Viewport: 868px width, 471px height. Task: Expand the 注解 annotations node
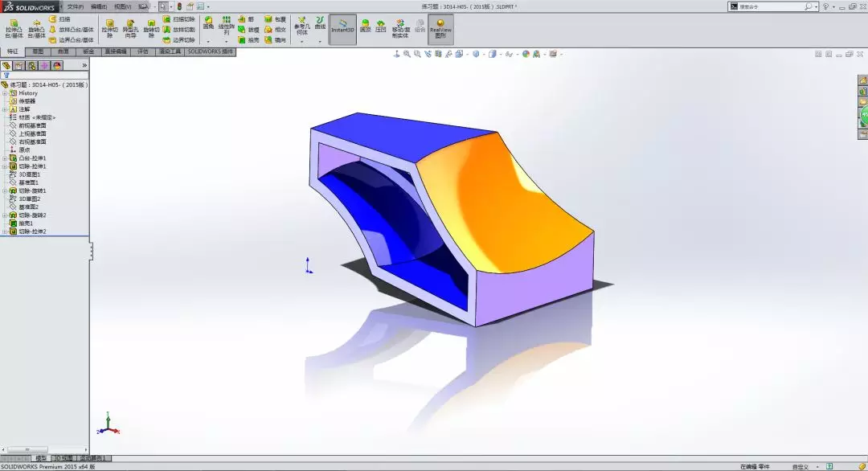[x=5, y=109]
